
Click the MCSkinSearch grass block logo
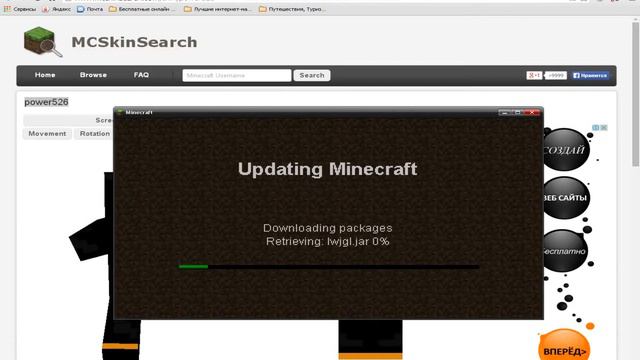pos(43,42)
